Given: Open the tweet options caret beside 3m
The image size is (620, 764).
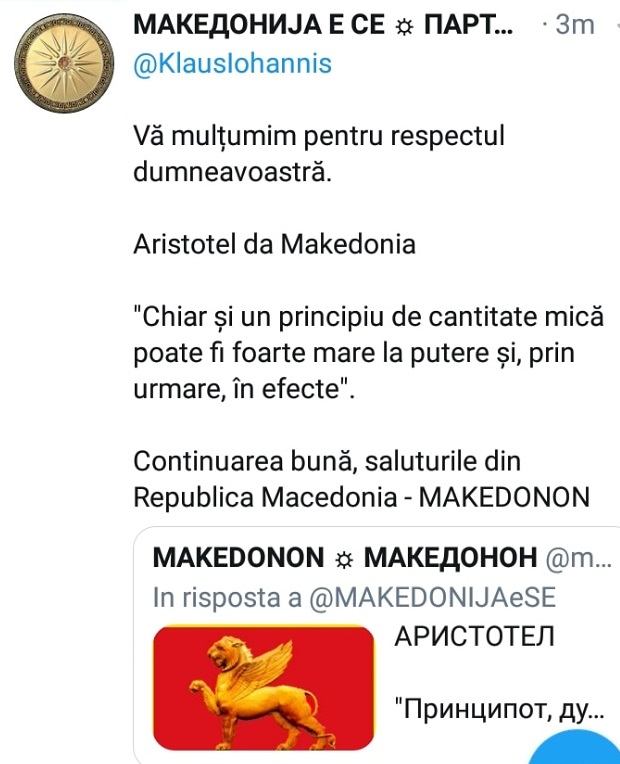Looking at the screenshot, I should (614, 24).
